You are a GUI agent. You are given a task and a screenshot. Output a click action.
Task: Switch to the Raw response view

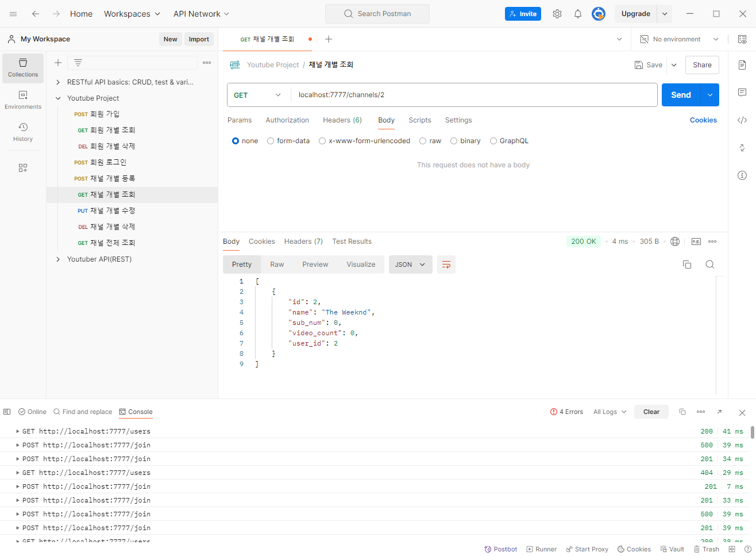click(277, 264)
